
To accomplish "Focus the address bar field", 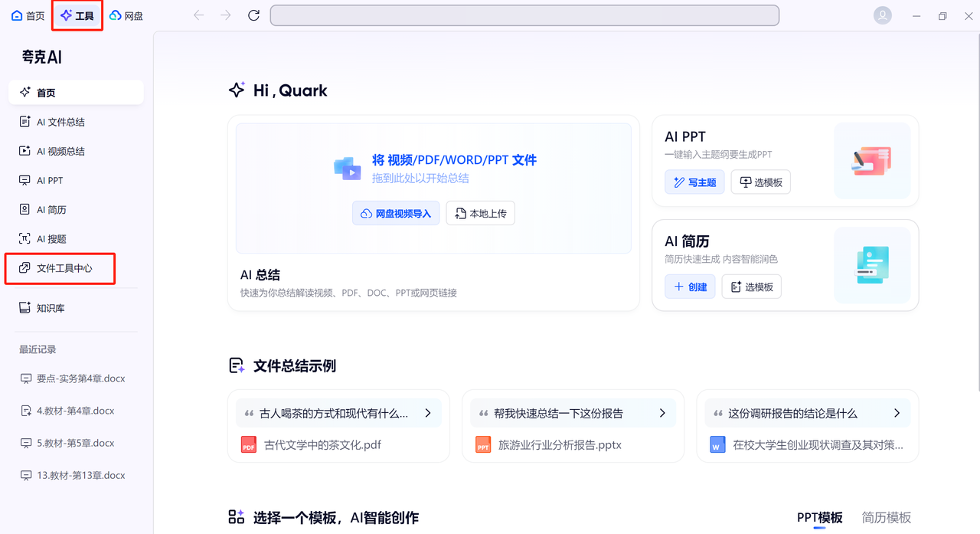I will 524,15.
